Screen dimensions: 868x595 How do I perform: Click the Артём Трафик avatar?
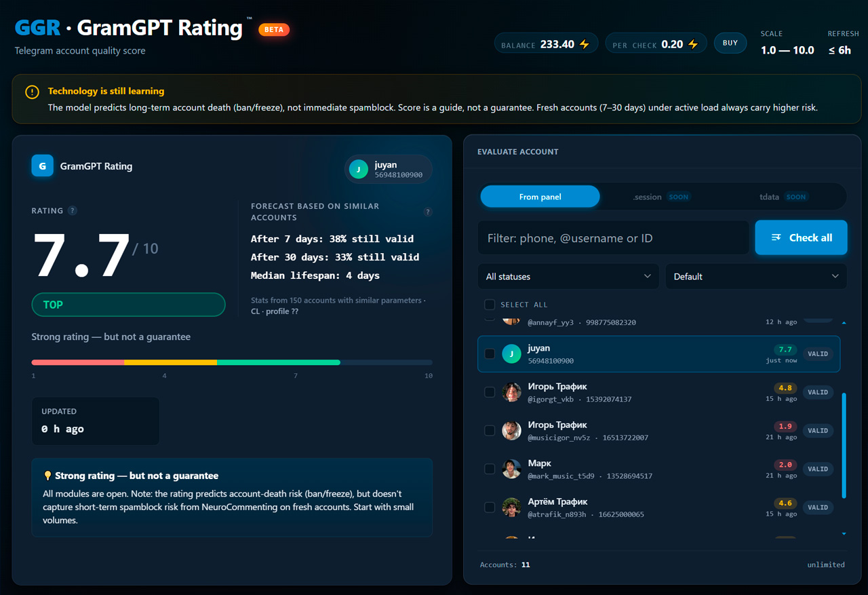pyautogui.click(x=511, y=507)
